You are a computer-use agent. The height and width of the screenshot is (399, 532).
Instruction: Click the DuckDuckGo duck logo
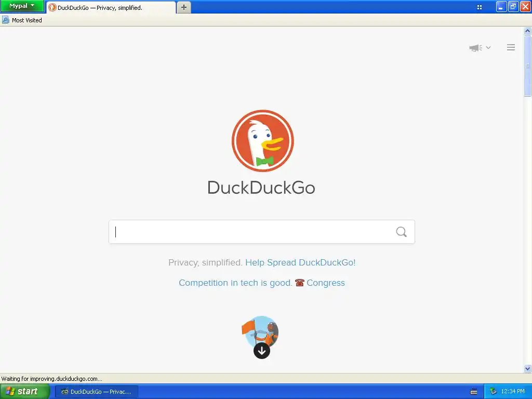point(262,141)
